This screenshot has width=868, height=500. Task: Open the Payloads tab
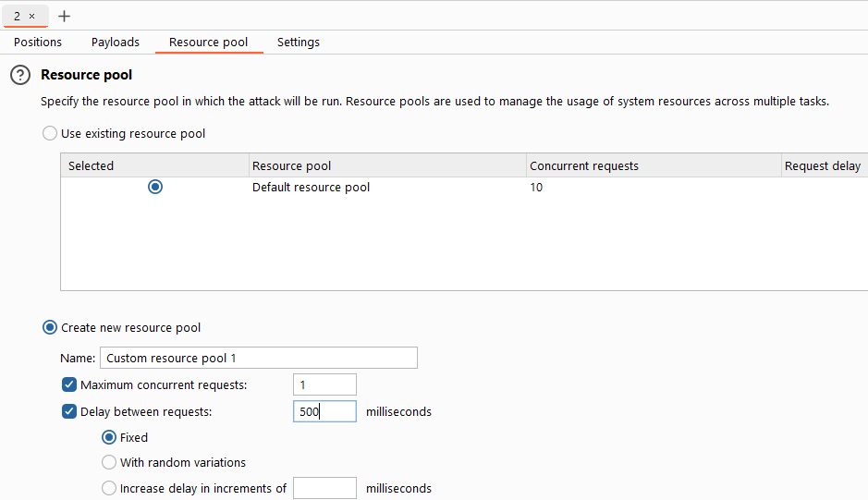point(116,43)
